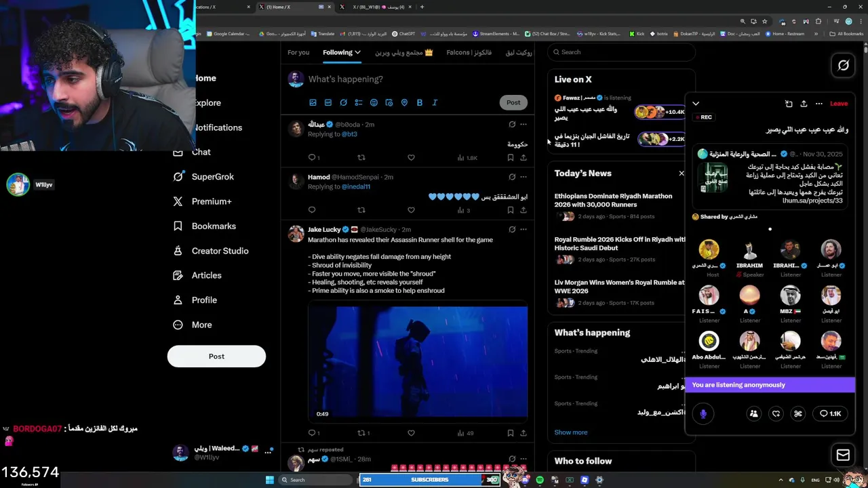Viewport: 868px width, 488px height.
Task: Open Space comments showing 1.1K
Action: (830, 413)
